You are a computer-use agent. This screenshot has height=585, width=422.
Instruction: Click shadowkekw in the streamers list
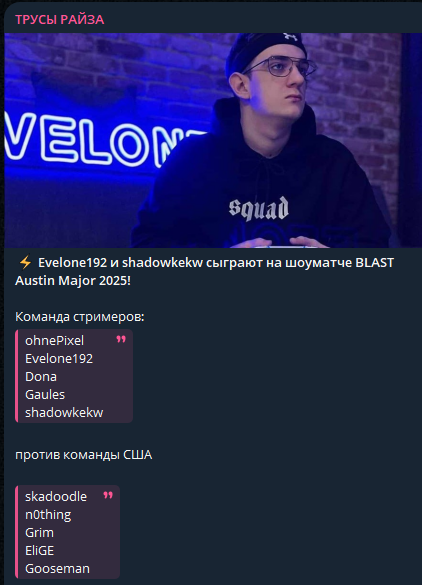64,413
